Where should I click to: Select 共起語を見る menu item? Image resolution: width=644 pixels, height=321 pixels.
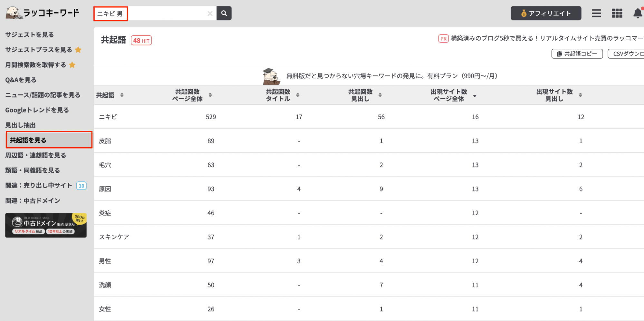click(49, 140)
